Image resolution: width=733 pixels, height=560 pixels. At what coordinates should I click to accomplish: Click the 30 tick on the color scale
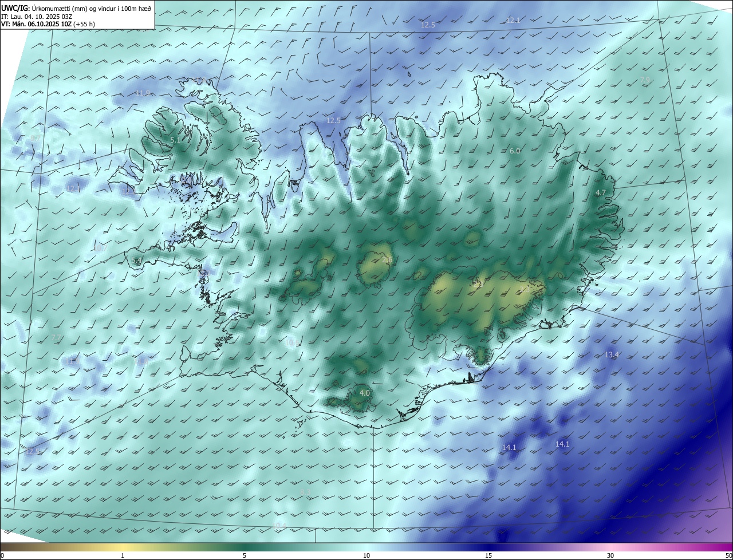click(x=610, y=555)
